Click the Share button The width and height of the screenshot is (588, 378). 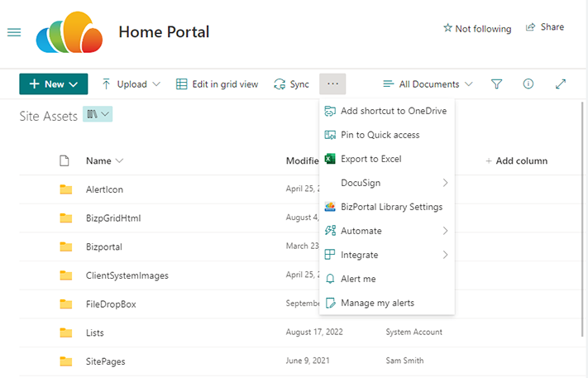coord(544,27)
